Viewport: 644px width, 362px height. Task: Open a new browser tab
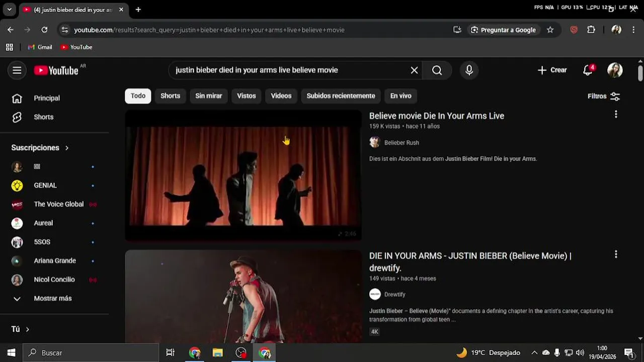(x=138, y=10)
